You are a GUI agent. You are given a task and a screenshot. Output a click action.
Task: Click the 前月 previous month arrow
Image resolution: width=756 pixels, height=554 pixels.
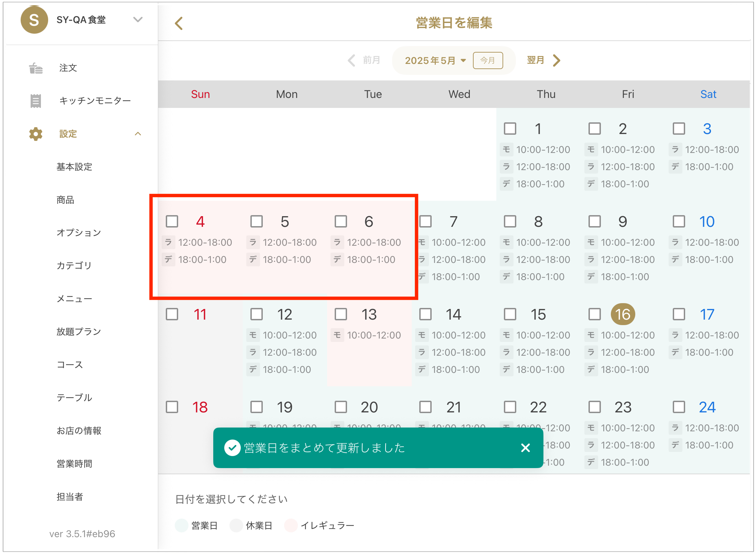click(x=352, y=60)
